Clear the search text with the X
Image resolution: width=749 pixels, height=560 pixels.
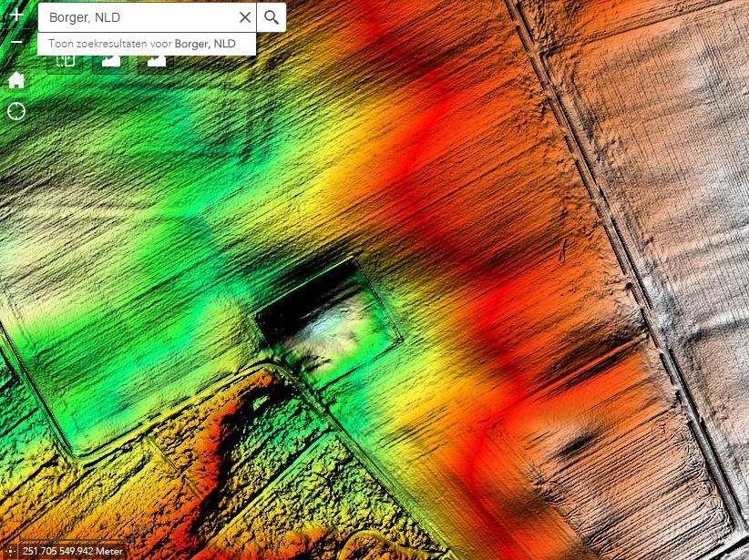coord(245,17)
